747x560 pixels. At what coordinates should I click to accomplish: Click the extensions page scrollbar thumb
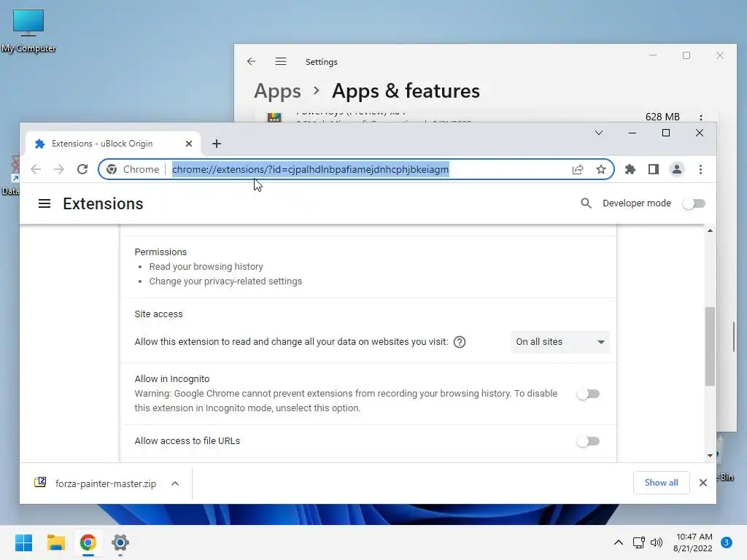[710, 346]
